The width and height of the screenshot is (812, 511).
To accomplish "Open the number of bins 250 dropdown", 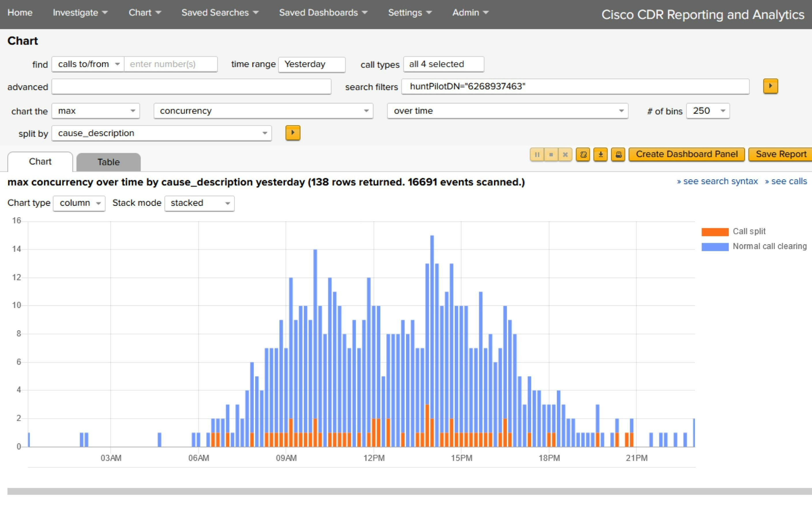I will tap(708, 111).
